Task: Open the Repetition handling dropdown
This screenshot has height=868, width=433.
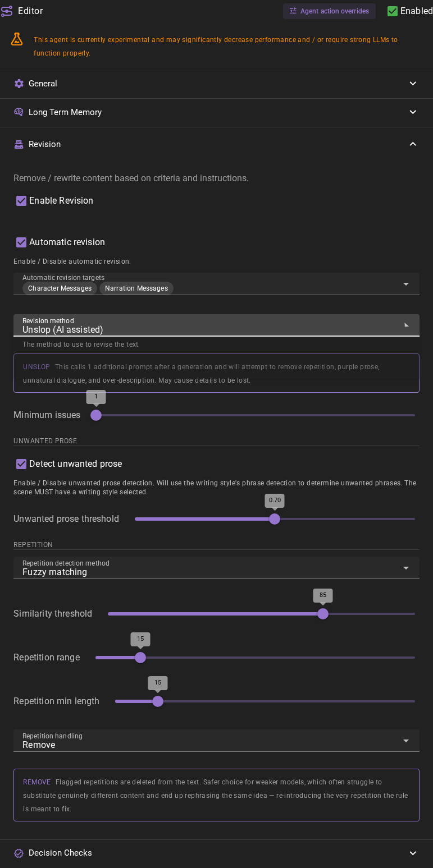Action: tap(216, 741)
